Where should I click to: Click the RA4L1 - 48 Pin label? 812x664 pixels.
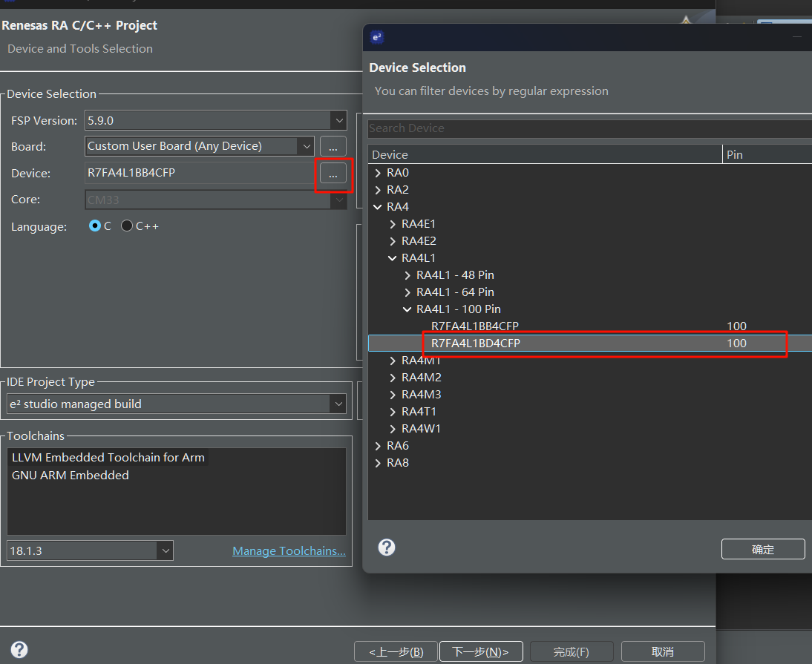[455, 275]
